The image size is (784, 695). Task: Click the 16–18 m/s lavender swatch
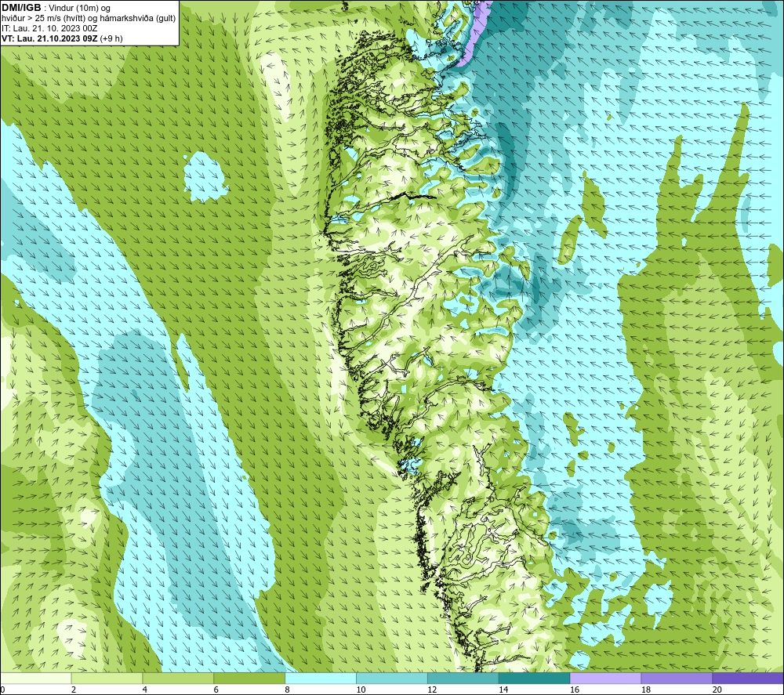[605, 678]
